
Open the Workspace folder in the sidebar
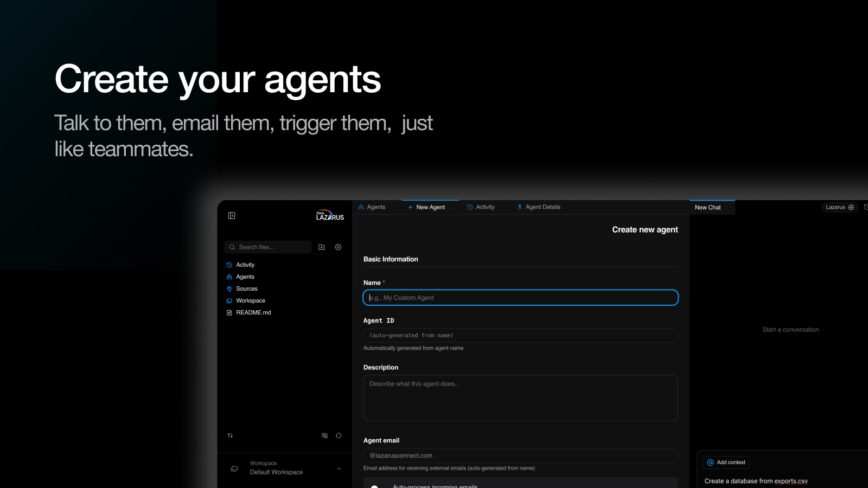tap(251, 300)
